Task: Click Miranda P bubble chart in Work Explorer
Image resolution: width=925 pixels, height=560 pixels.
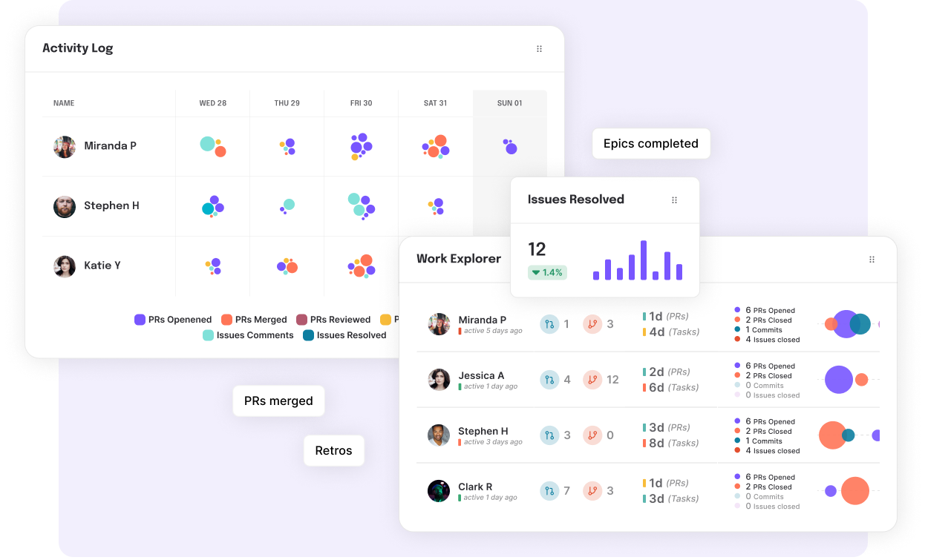Action: click(852, 324)
